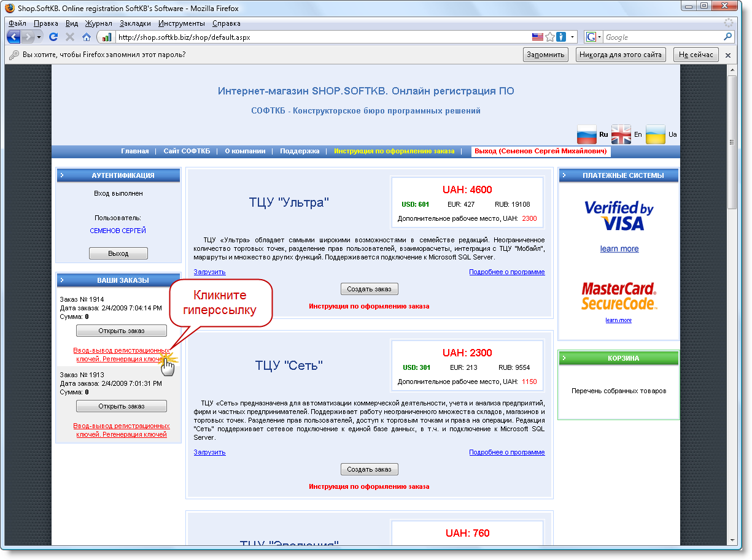Click the Запомнить password button
Image resolution: width=752 pixels, height=560 pixels.
[546, 55]
